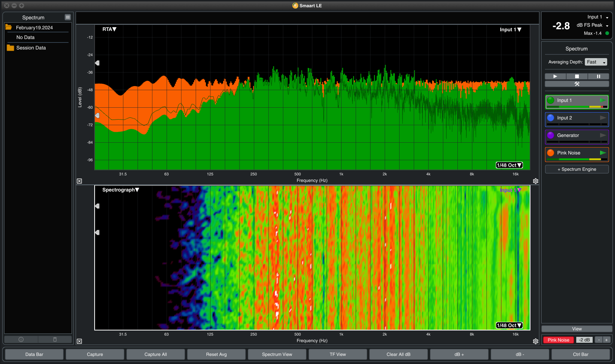
Task: Click the View button in control bar
Action: click(x=577, y=329)
